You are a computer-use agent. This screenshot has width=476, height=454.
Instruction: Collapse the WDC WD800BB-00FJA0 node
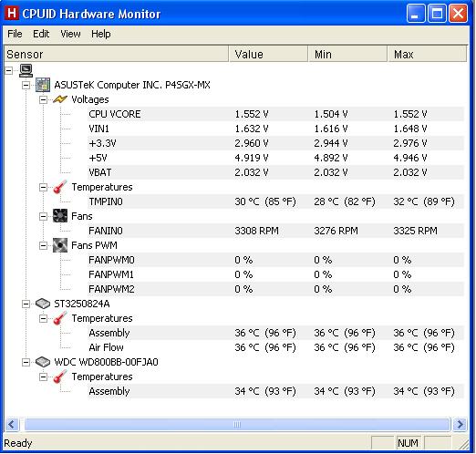tap(26, 362)
